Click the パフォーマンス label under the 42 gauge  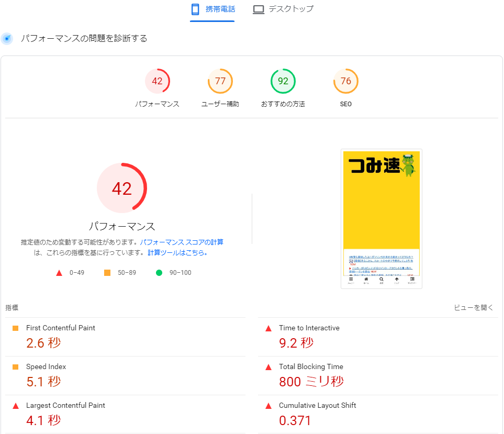(x=157, y=104)
